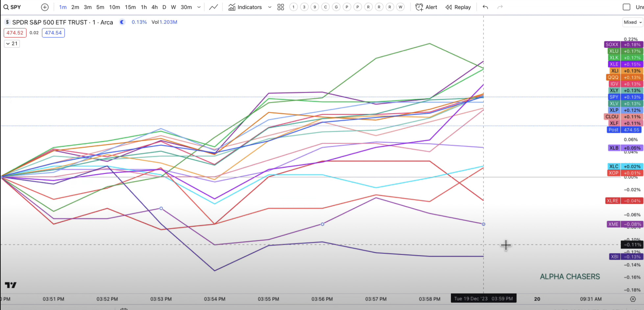
Task: Click the XBI -0.13% scale label
Action: [x=626, y=257]
